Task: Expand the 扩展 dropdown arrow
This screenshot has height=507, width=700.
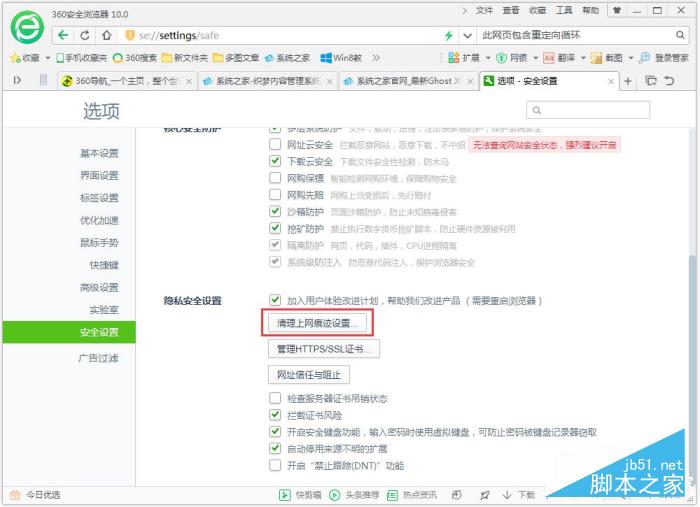Action: [x=488, y=58]
